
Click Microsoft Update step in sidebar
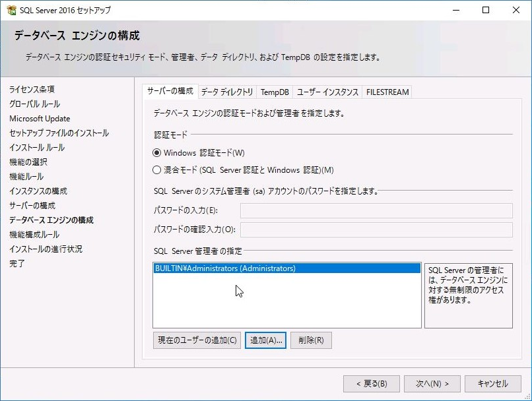click(x=40, y=119)
